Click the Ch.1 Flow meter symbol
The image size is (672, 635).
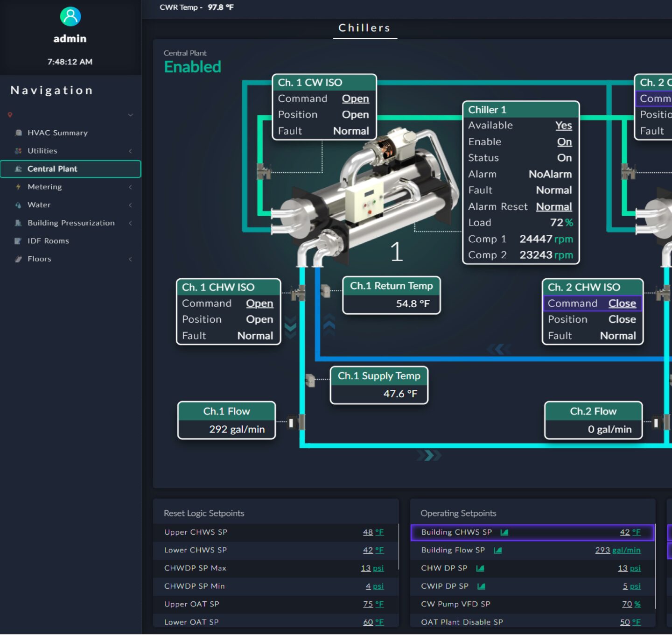click(296, 423)
